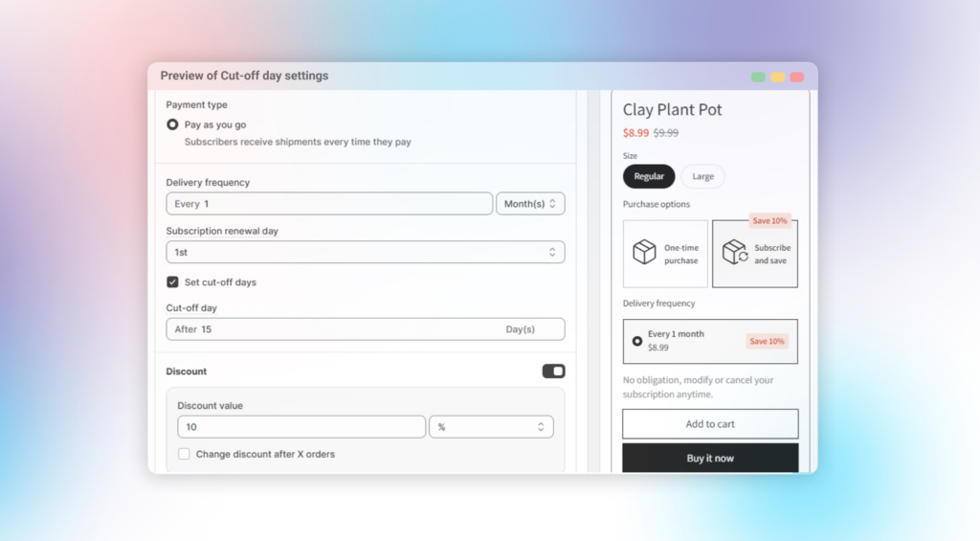Open the discount type % dropdown
The height and width of the screenshot is (541, 980).
[491, 427]
